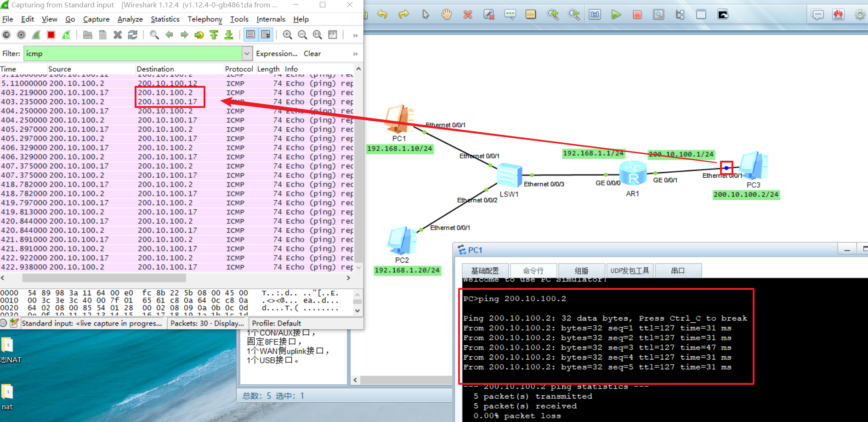Image resolution: width=868 pixels, height=422 pixels.
Task: Sort packets by the Time column
Action: coord(23,69)
